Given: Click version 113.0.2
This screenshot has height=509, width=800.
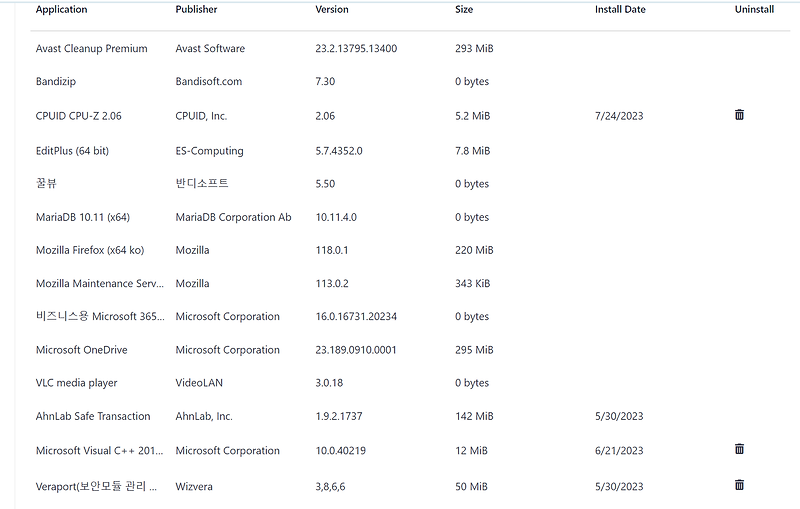Looking at the screenshot, I should 332,284.
